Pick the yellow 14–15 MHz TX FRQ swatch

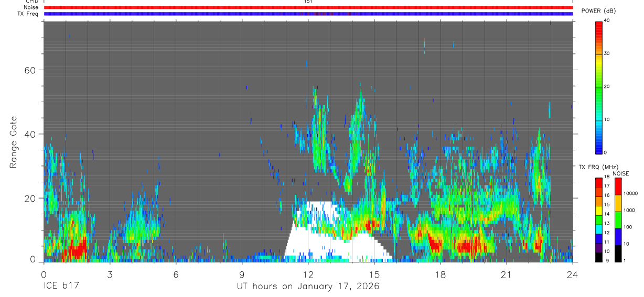(x=598, y=210)
